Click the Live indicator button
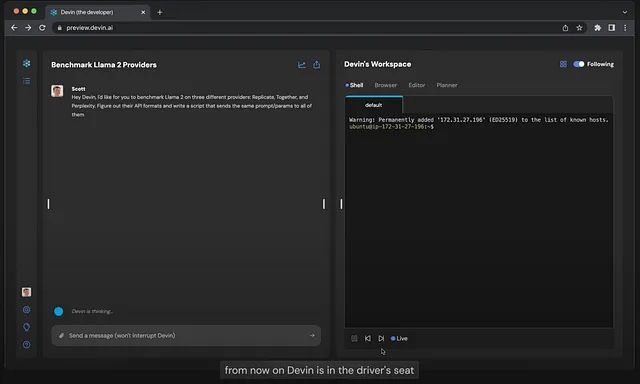The height and width of the screenshot is (384, 640). click(x=399, y=338)
